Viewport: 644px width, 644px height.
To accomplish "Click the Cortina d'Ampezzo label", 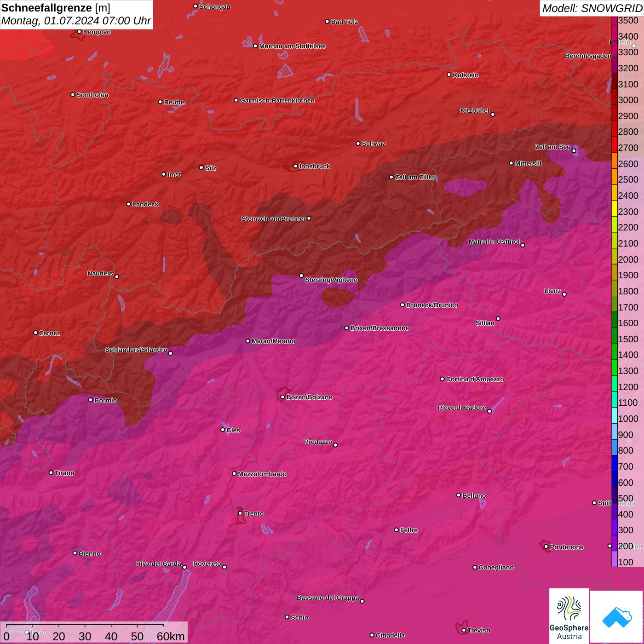I will pos(475,379).
